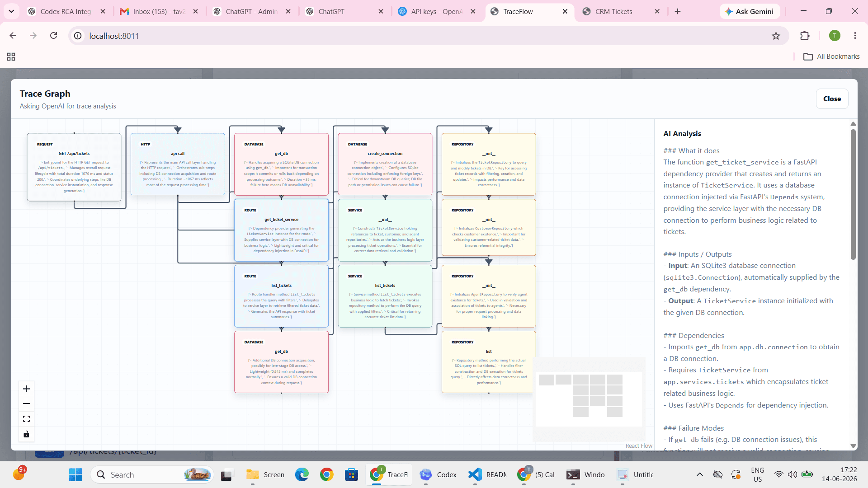Fit the graph view to screen
The height and width of the screenshot is (488, 868).
(x=26, y=419)
